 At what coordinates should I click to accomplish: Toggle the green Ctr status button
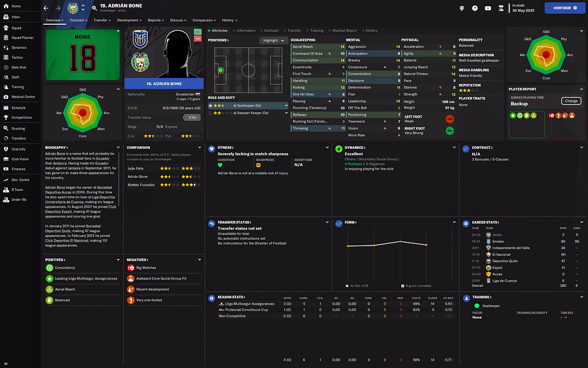(x=198, y=31)
